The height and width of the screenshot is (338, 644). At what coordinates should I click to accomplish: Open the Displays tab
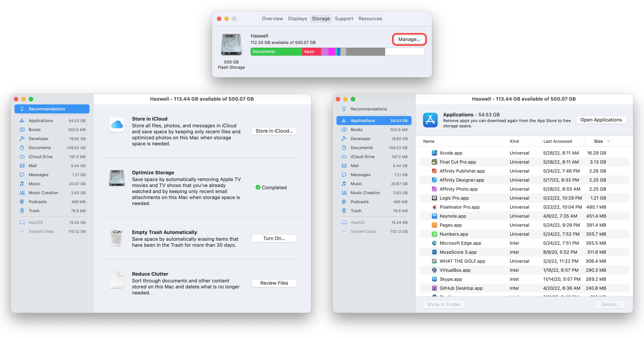point(297,18)
